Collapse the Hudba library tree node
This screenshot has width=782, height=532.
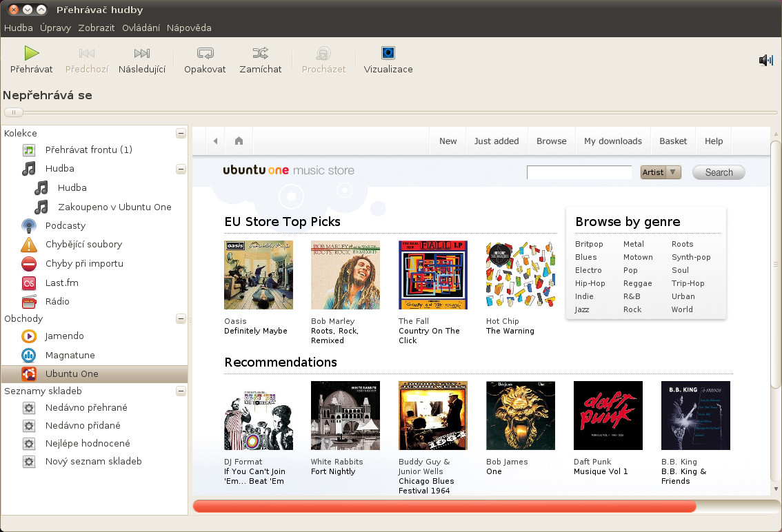(x=181, y=169)
